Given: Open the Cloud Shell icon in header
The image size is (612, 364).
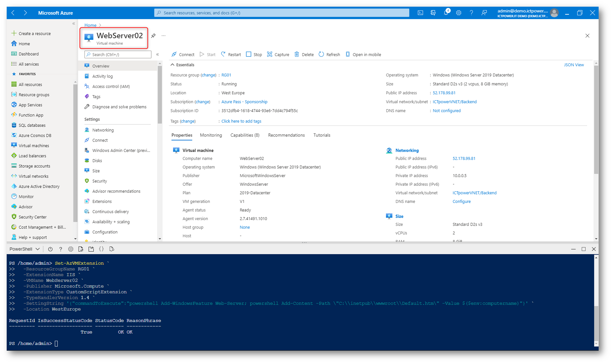Looking at the screenshot, I should click(x=421, y=13).
